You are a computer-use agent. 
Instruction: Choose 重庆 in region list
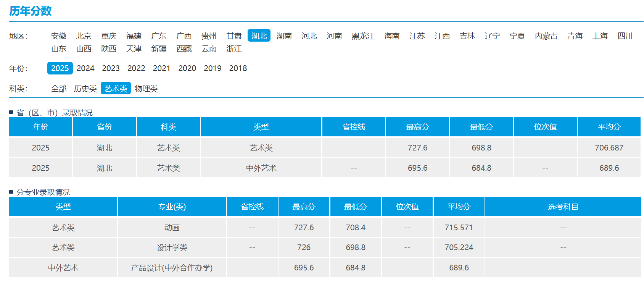click(109, 36)
